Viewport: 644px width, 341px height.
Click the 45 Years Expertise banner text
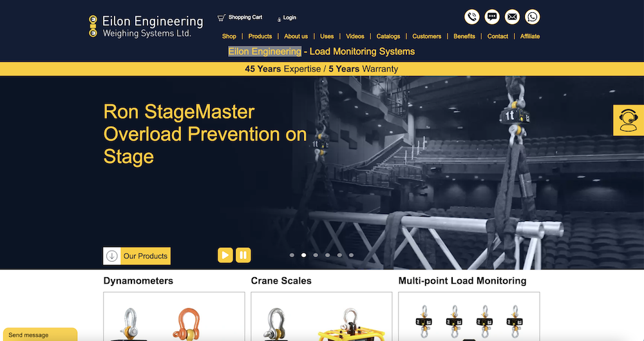pos(321,69)
